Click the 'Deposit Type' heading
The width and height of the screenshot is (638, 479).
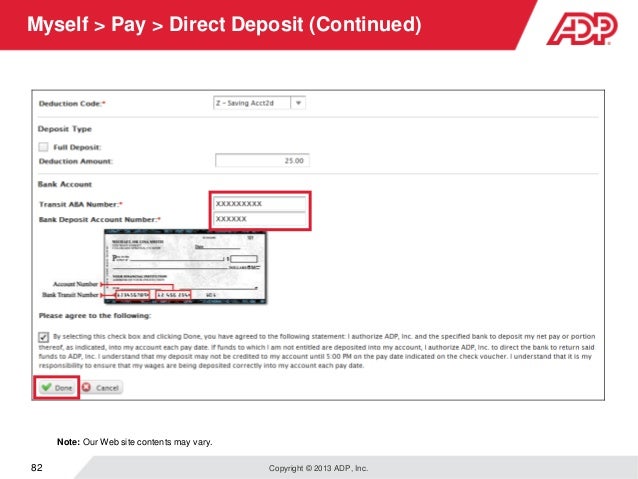[65, 129]
